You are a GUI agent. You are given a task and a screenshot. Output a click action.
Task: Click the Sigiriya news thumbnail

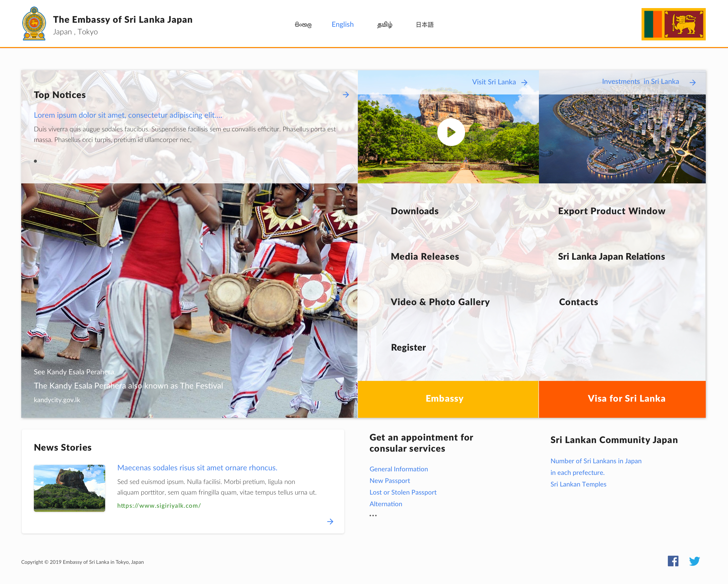70,488
